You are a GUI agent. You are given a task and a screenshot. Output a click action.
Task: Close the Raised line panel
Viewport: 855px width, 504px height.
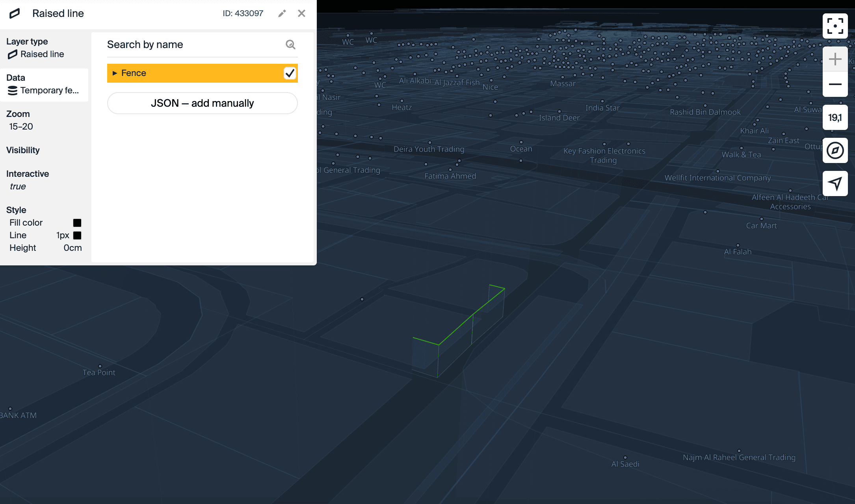pyautogui.click(x=301, y=13)
